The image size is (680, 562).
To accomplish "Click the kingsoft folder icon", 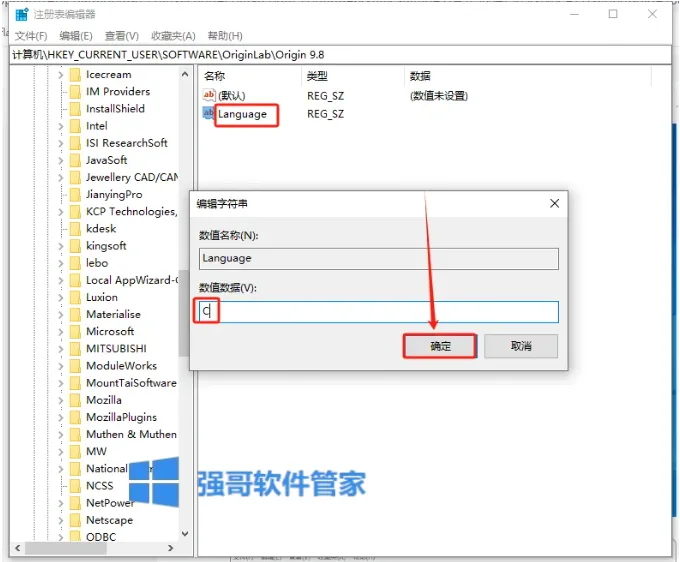I will pyautogui.click(x=75, y=246).
